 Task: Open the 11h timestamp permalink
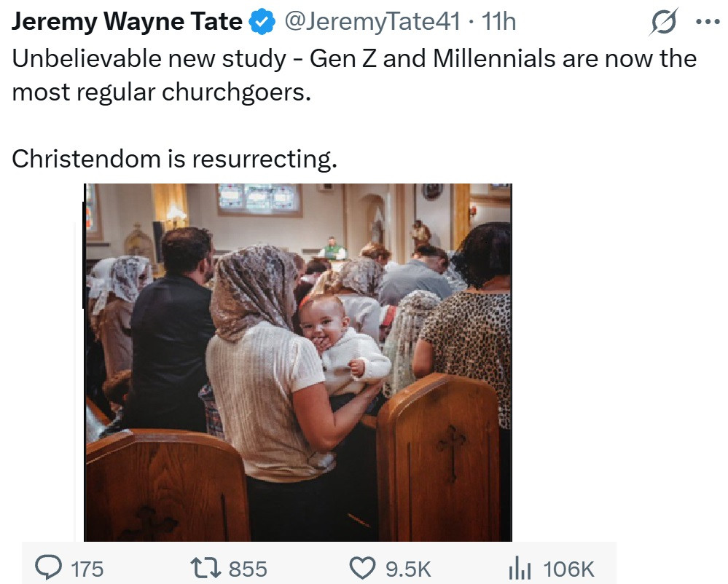[x=498, y=22]
